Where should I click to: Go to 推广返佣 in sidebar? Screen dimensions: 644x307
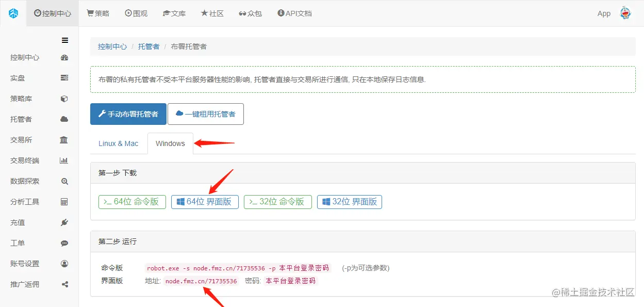pyautogui.click(x=25, y=284)
